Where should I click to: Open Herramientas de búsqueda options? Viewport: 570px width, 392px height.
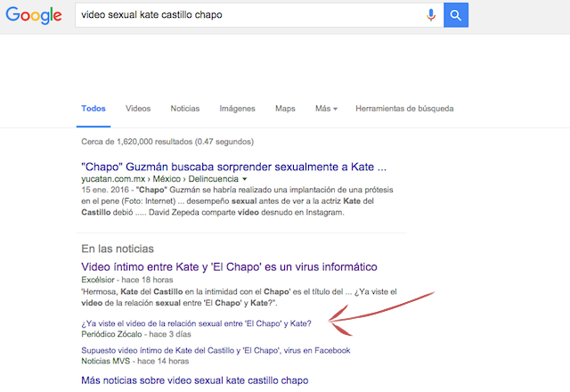[x=404, y=109]
